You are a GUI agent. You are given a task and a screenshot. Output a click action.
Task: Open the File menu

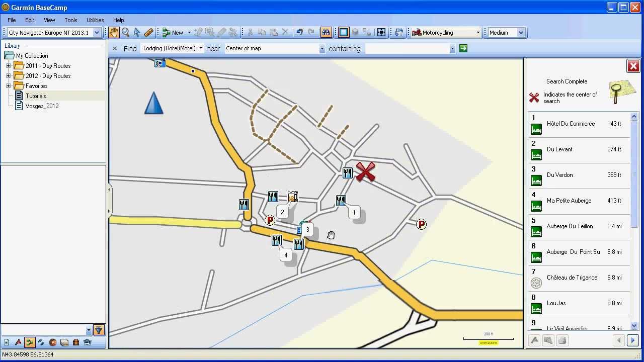[12, 20]
